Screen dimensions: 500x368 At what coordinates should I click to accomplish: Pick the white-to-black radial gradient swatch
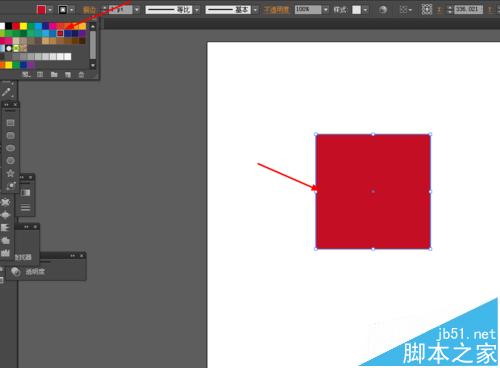click(x=9, y=49)
